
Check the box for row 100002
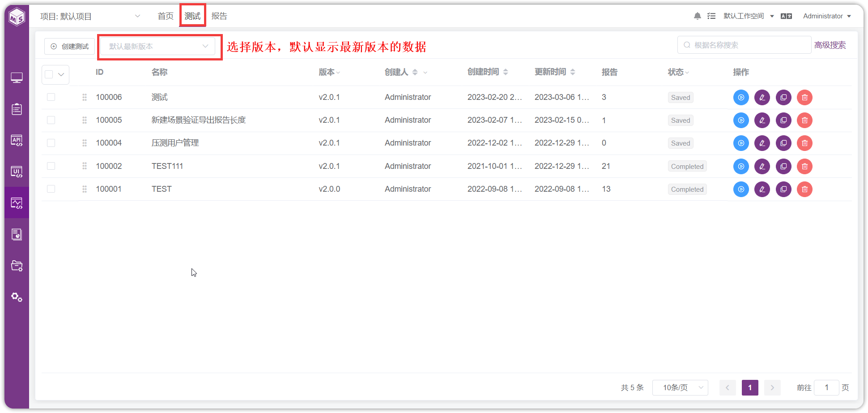tap(51, 166)
